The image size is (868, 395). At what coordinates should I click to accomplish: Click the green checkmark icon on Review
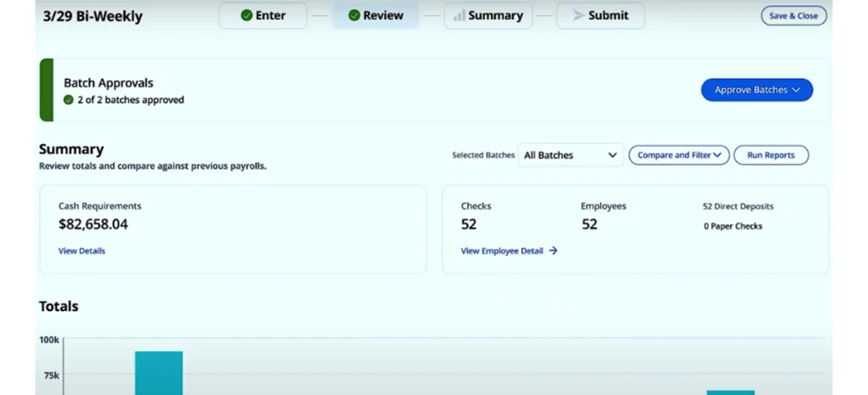click(354, 15)
